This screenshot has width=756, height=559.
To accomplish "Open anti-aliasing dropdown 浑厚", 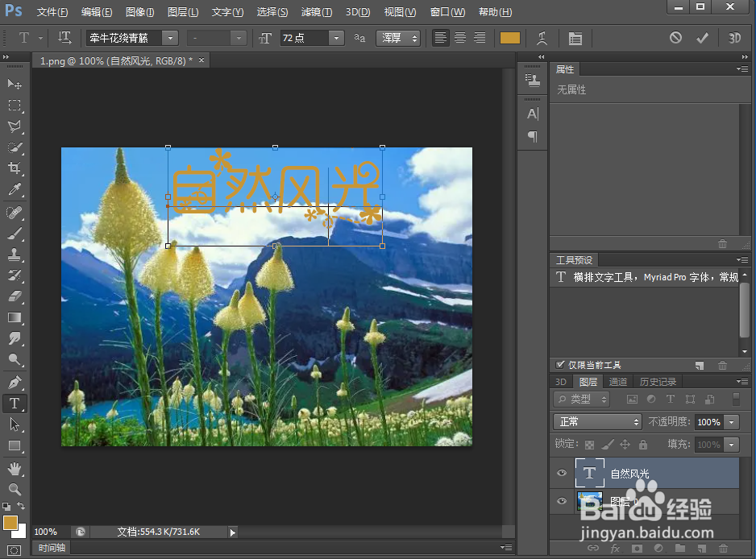I will point(398,38).
